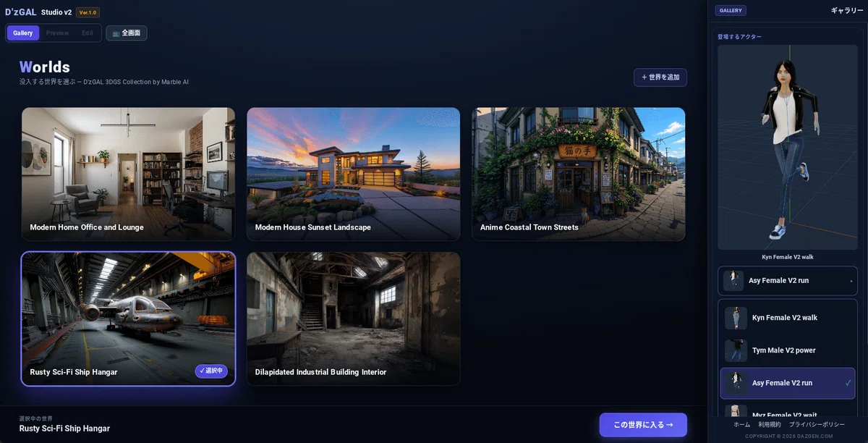
Task: Click the 世界を追加 button
Action: 660,77
